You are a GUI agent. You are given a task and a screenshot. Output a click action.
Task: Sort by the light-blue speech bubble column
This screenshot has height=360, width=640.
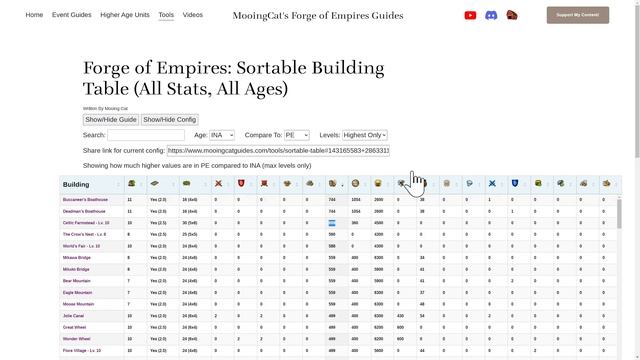pos(469,184)
